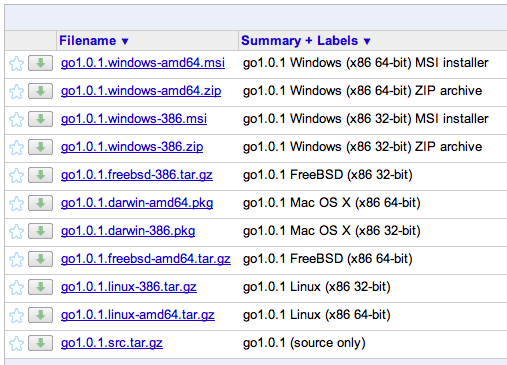Open the go1.0.1.windows-amd64.zip link
Screen dimensions: 507x365
tap(141, 91)
